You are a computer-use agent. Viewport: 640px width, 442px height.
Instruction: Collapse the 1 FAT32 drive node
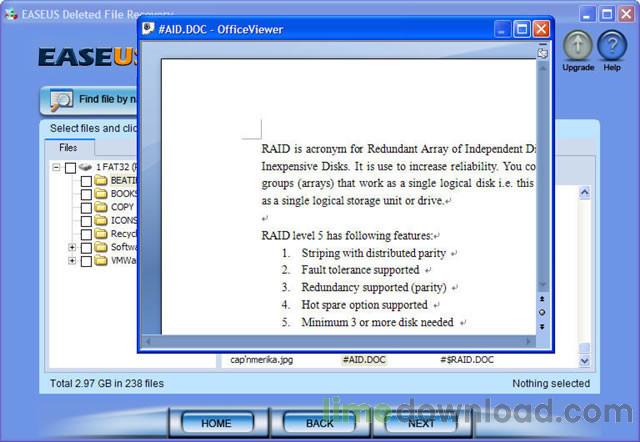(x=56, y=167)
